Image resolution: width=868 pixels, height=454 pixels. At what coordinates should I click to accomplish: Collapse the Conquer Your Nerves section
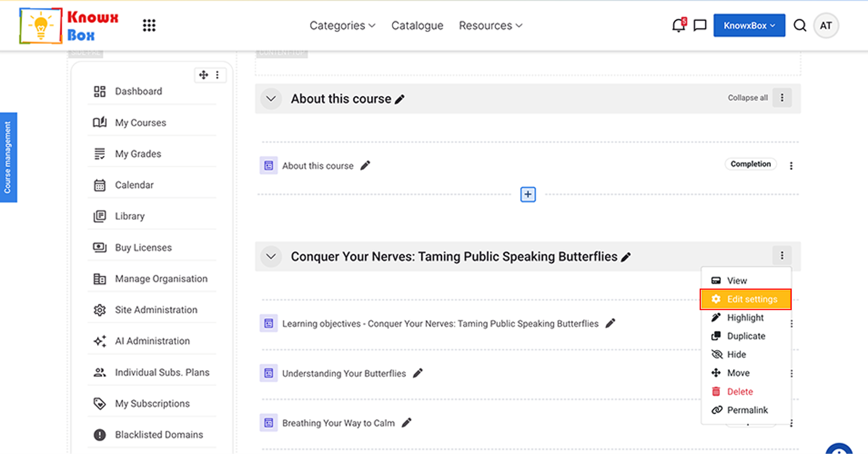271,256
